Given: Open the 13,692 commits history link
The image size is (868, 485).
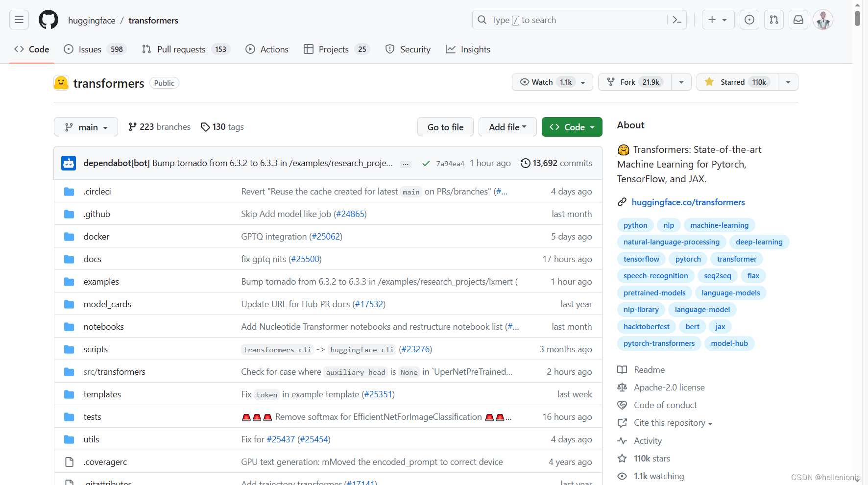Looking at the screenshot, I should (556, 163).
